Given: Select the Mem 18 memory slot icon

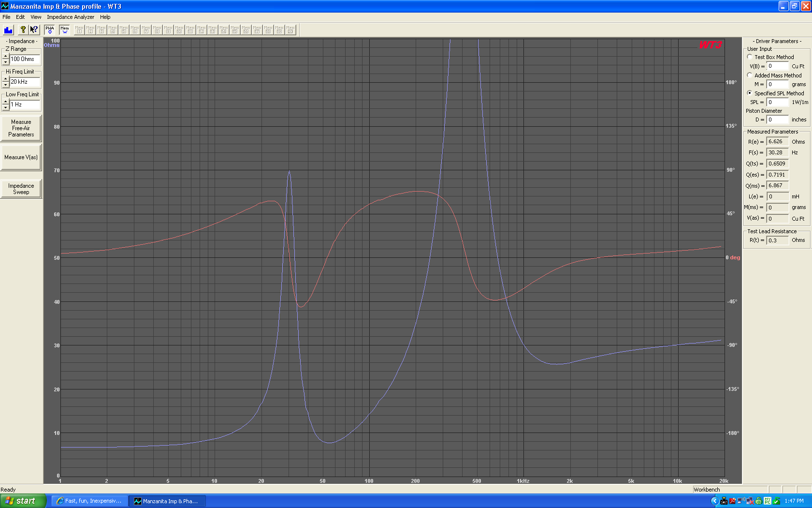Looking at the screenshot, I should tap(268, 30).
